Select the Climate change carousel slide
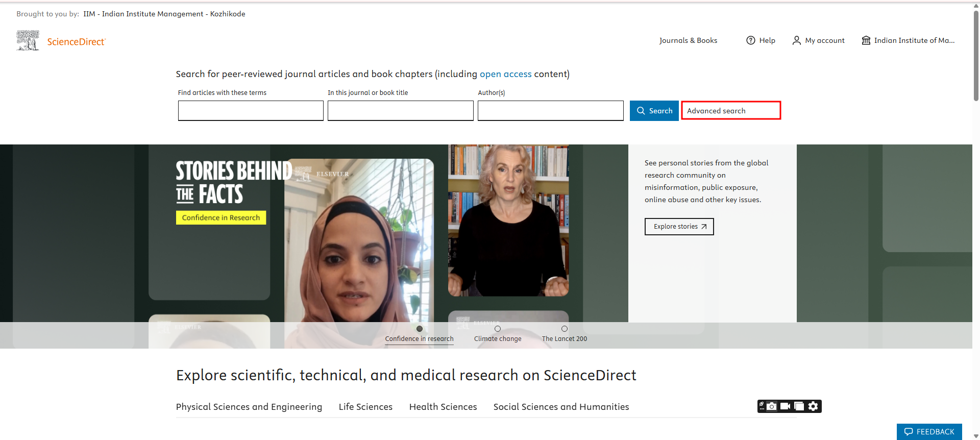Viewport: 980px width, 440px height. [498, 329]
